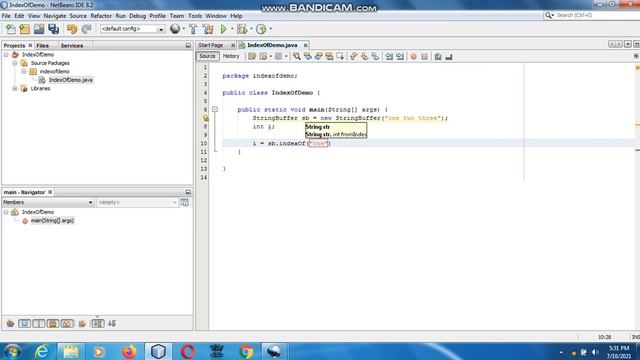Image resolution: width=640 pixels, height=360 pixels.
Task: Open the Source menu
Action: click(78, 16)
